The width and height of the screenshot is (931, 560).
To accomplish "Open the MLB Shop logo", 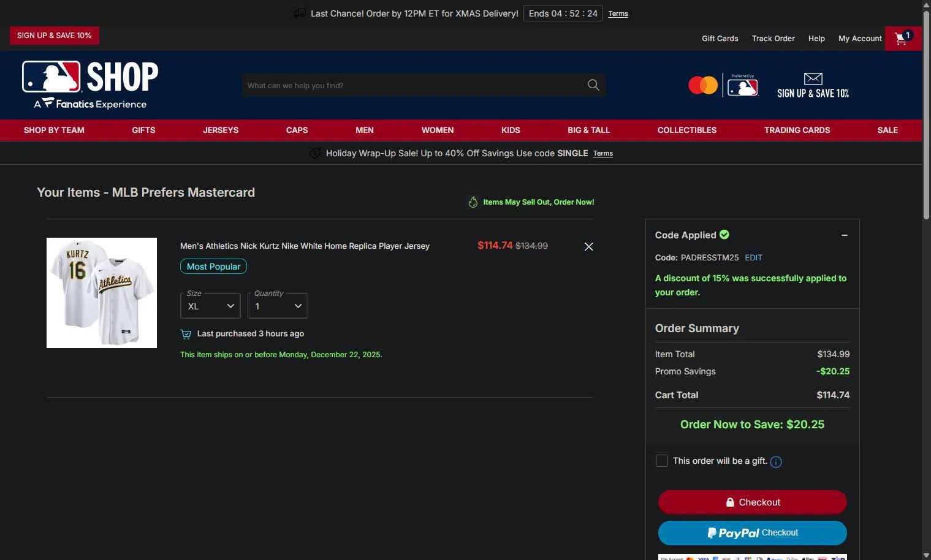I will click(x=90, y=85).
